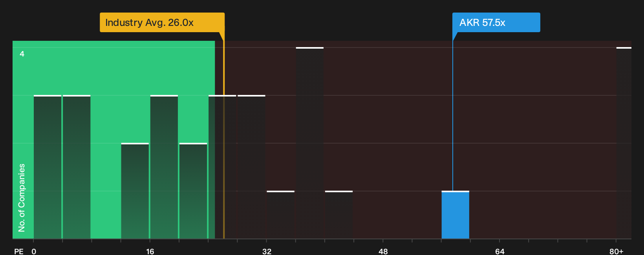Click the x-axis label 80+

coord(616,251)
